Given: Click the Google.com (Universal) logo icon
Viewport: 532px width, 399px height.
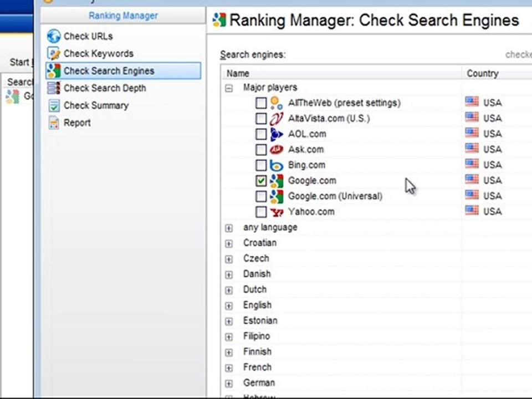Looking at the screenshot, I should tap(276, 196).
